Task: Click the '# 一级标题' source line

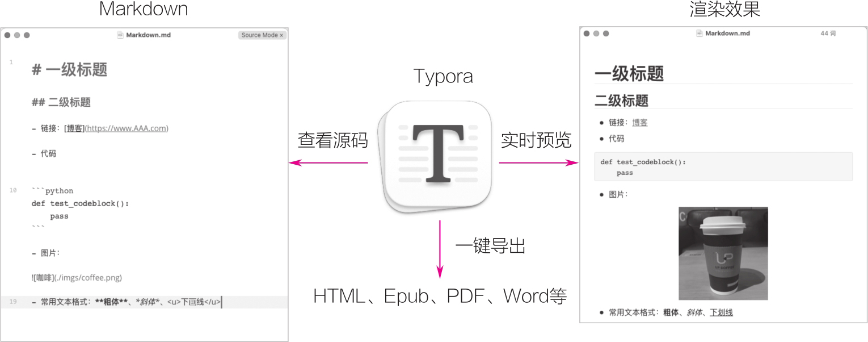Action: (70, 70)
